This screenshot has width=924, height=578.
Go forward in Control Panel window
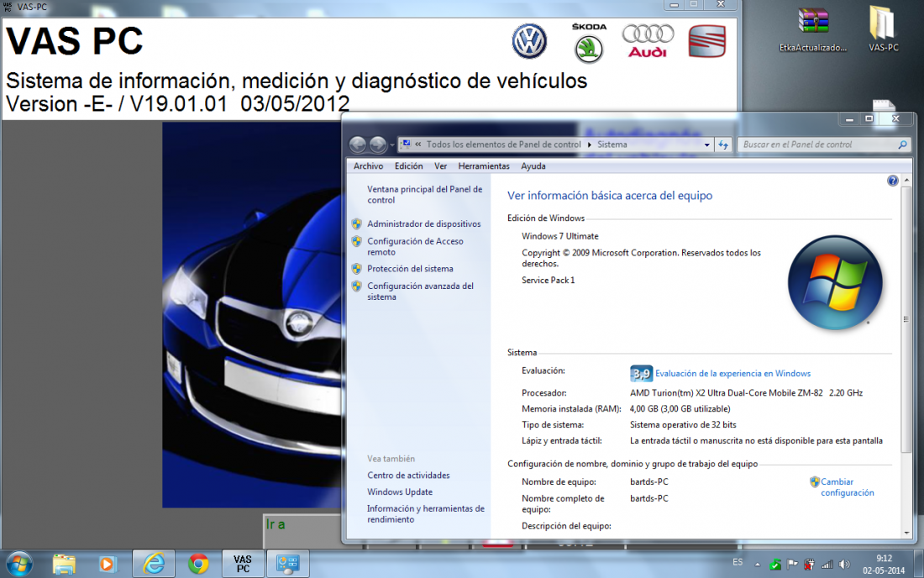click(378, 144)
